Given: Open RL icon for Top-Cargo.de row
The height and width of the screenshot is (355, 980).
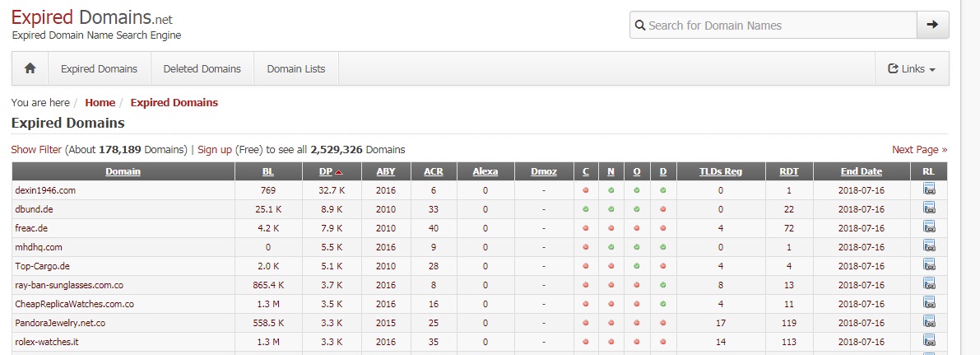Looking at the screenshot, I should (x=929, y=265).
